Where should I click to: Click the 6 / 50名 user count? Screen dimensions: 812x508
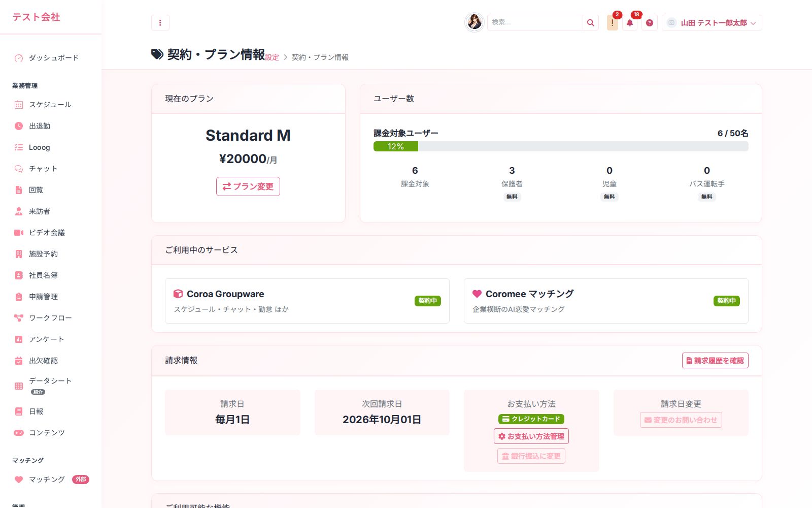(733, 133)
